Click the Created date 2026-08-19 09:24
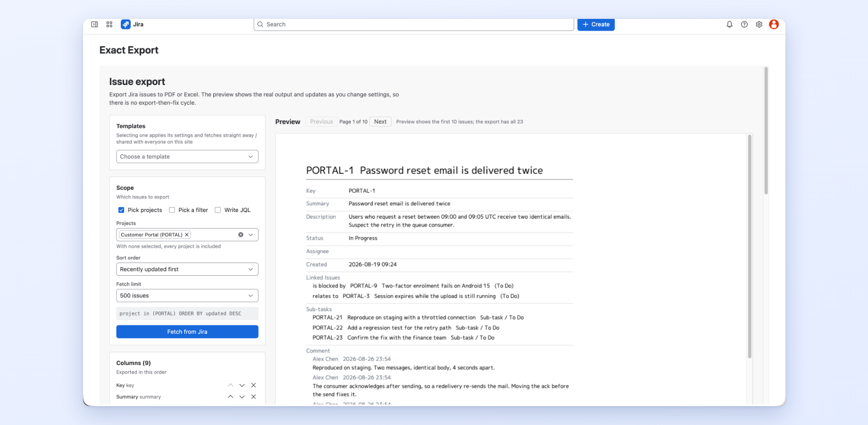 pyautogui.click(x=373, y=264)
